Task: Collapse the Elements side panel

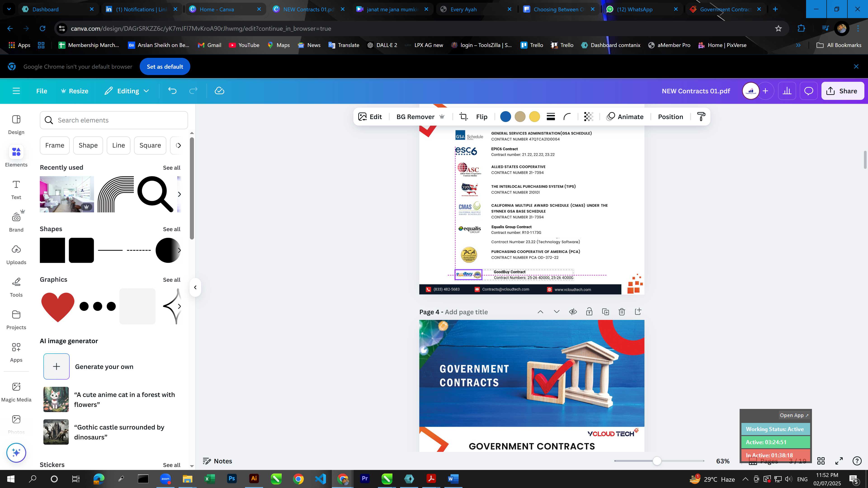Action: [x=195, y=287]
